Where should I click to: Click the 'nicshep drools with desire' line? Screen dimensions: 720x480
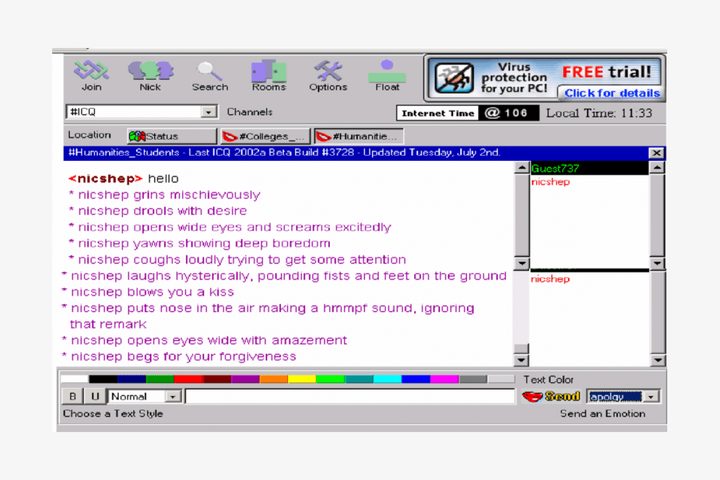[158, 211]
